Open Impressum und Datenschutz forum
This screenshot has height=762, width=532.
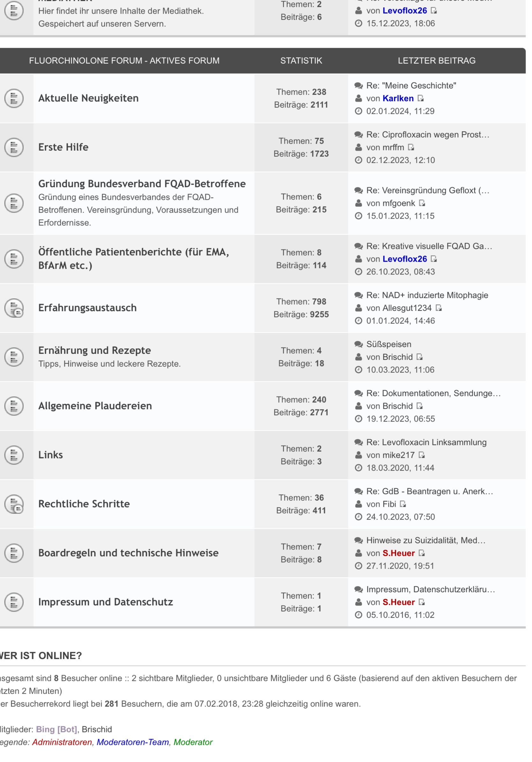click(x=106, y=602)
